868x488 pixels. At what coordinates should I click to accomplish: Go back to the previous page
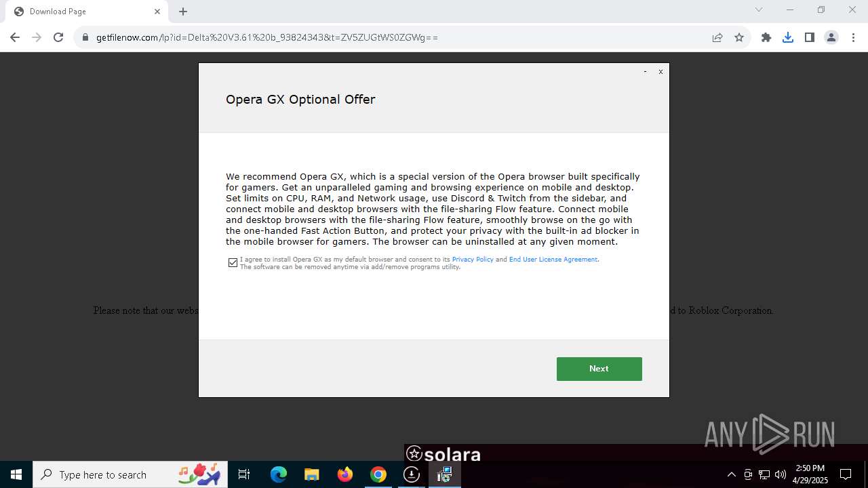coord(15,37)
